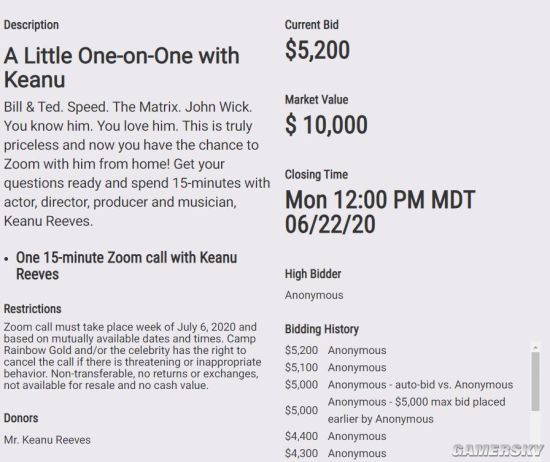Click the Market Value $10,000 figure
Viewport: 550px width, 462px height.
point(326,125)
